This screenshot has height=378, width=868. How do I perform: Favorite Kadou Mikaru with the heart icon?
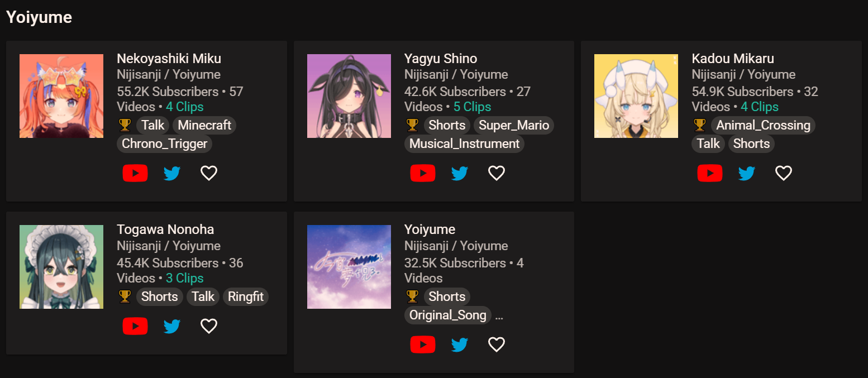click(x=784, y=173)
